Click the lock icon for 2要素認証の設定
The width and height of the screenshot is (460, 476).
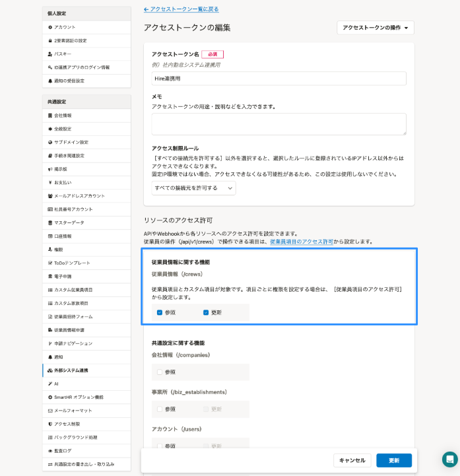pyautogui.click(x=50, y=40)
